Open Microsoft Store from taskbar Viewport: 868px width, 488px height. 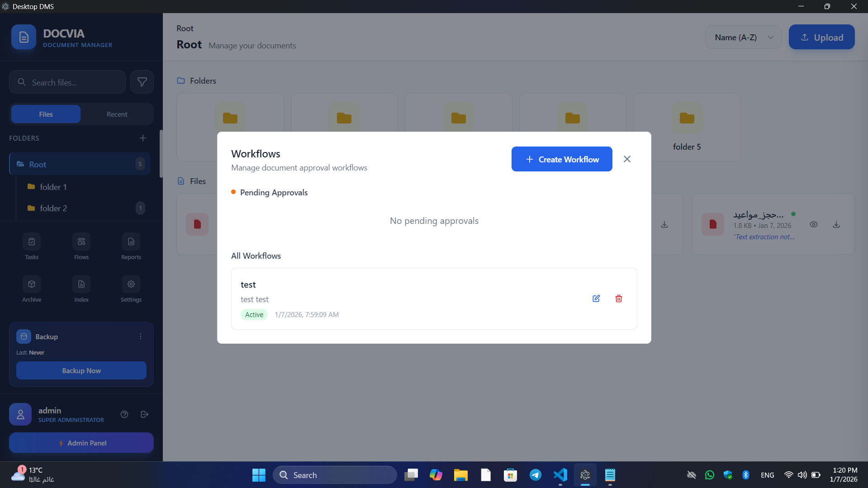click(510, 475)
